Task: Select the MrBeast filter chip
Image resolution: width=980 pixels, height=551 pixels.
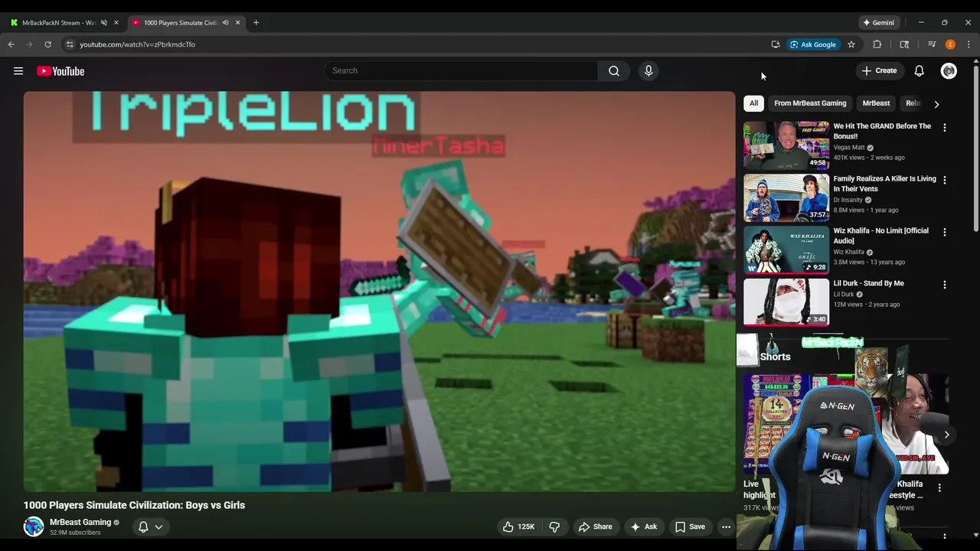Action: (x=876, y=103)
